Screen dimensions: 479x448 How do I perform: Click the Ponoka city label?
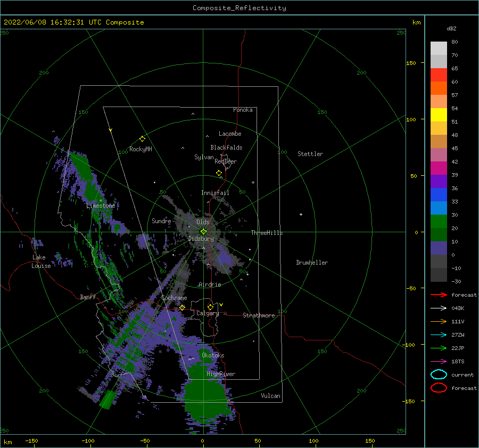[x=243, y=110]
